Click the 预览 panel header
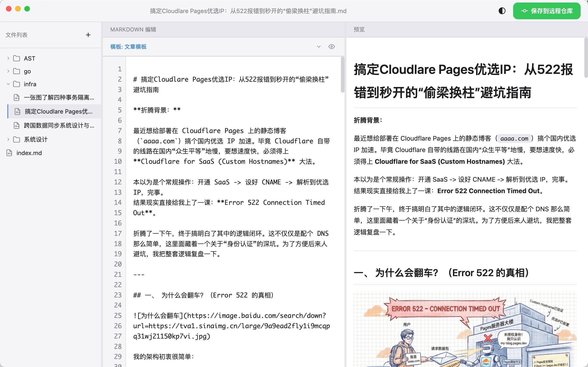Image resolution: width=588 pixels, height=367 pixels. point(359,29)
